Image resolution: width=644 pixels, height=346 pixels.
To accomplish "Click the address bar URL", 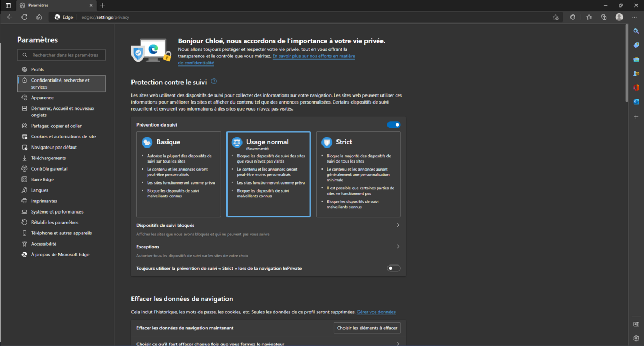I will [105, 17].
